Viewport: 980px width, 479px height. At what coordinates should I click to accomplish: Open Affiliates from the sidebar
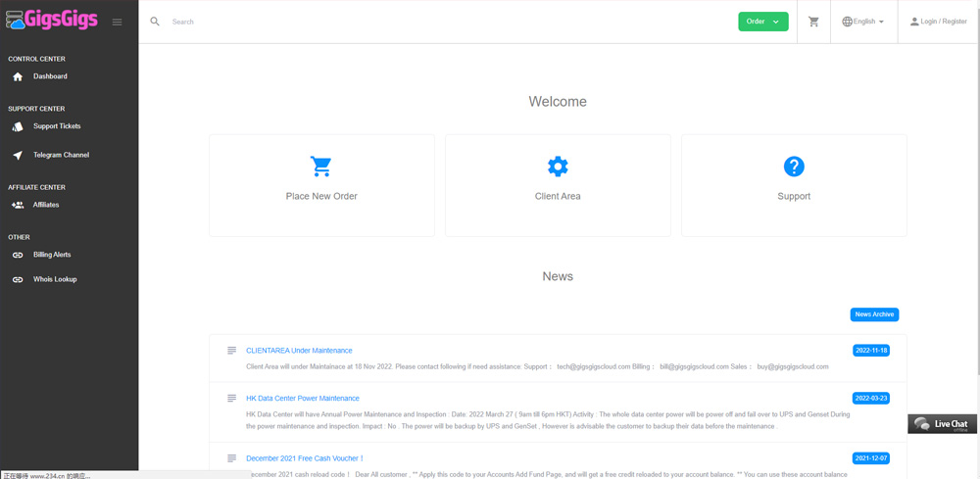click(46, 205)
